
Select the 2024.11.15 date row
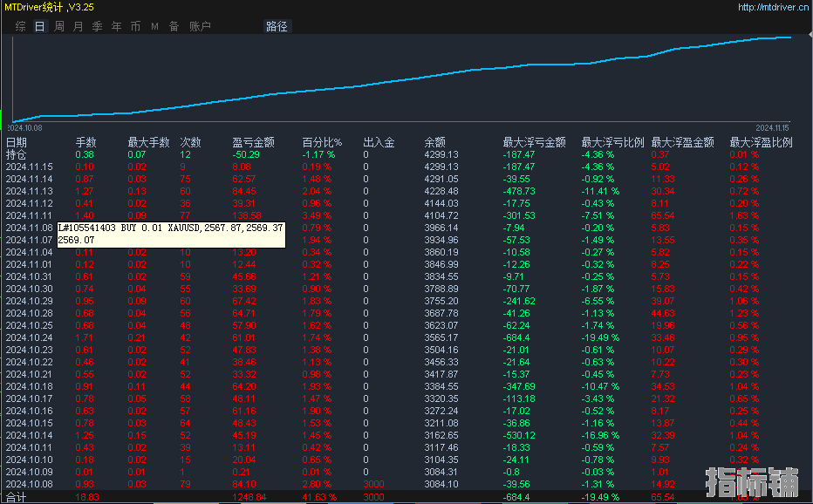click(29, 167)
